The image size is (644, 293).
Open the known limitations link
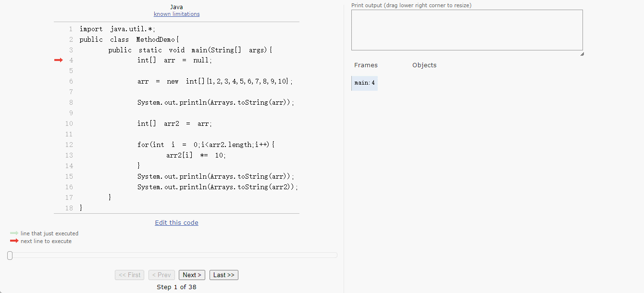[176, 14]
